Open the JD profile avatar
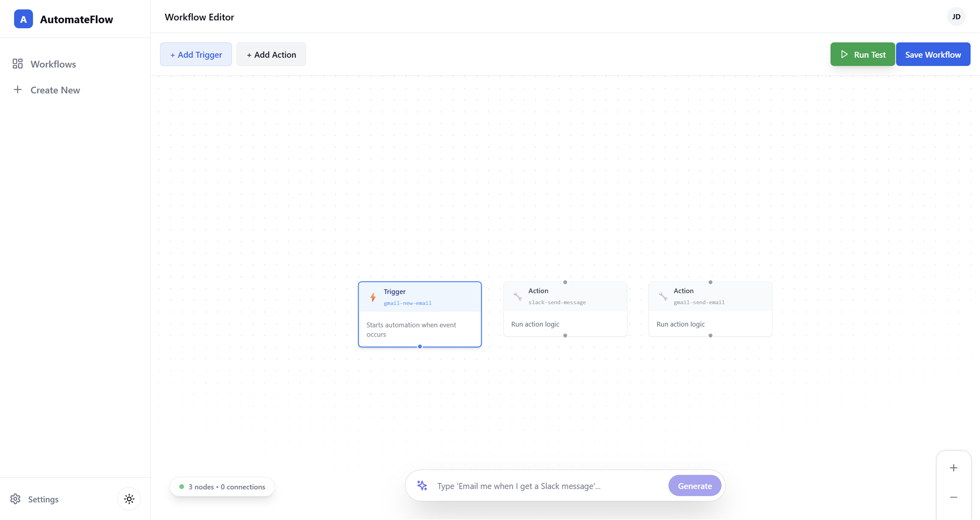Viewport: 980px width, 520px height. pyautogui.click(x=956, y=16)
